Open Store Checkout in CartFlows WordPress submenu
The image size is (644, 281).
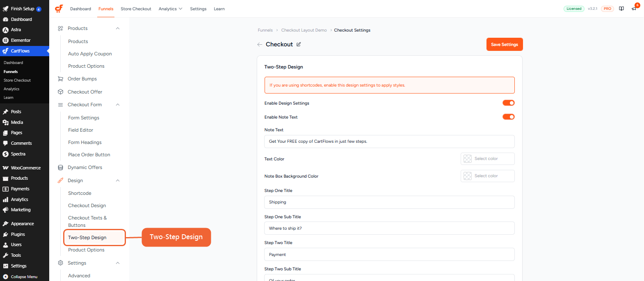point(17,80)
